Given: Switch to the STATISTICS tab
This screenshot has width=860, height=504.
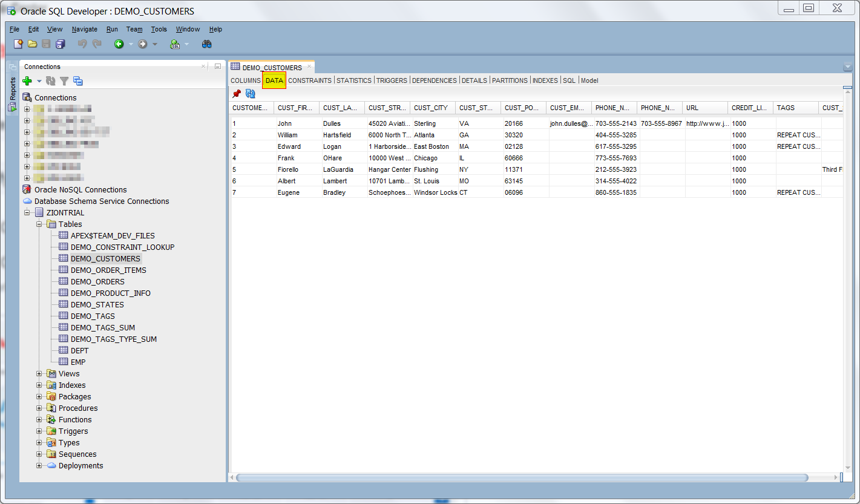Looking at the screenshot, I should point(354,80).
